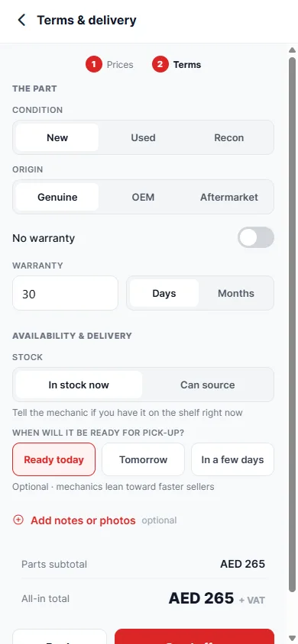Click the vertical scrollbar thumb
The height and width of the screenshot is (644, 298).
click(x=292, y=324)
